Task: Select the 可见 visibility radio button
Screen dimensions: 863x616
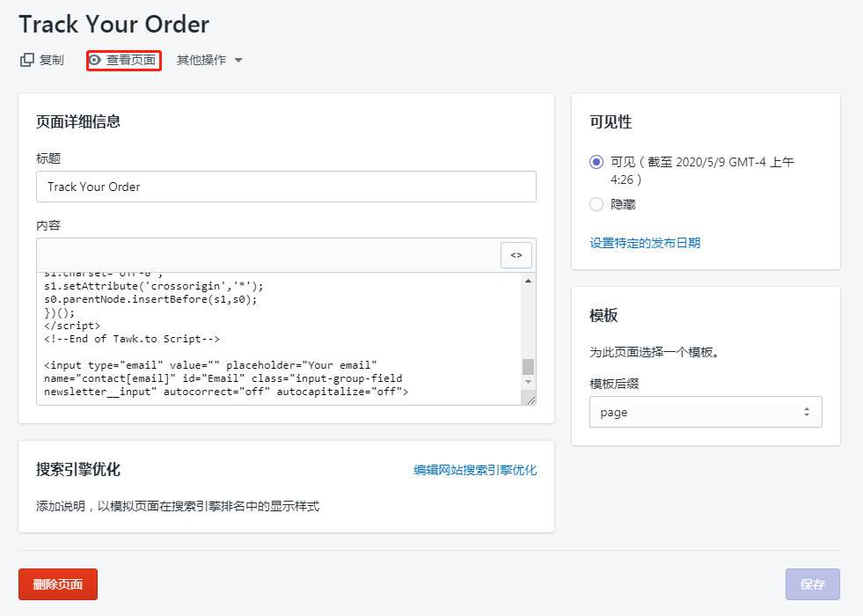Action: (596, 163)
